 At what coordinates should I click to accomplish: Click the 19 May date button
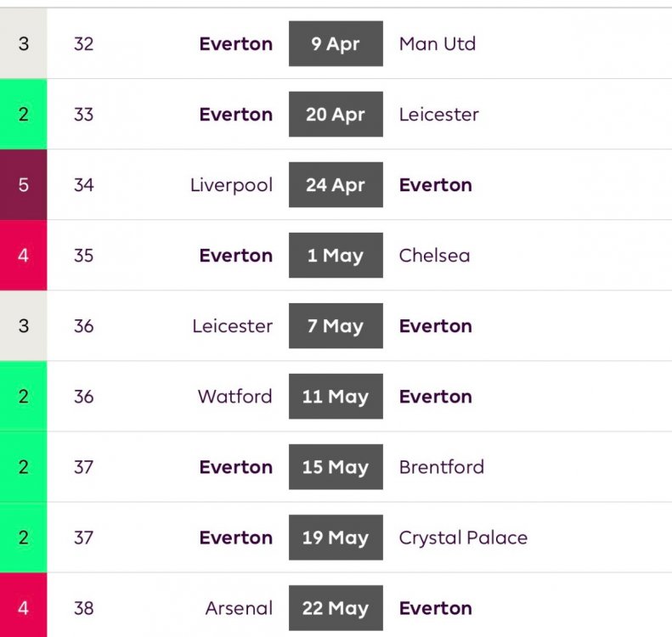[x=336, y=538]
